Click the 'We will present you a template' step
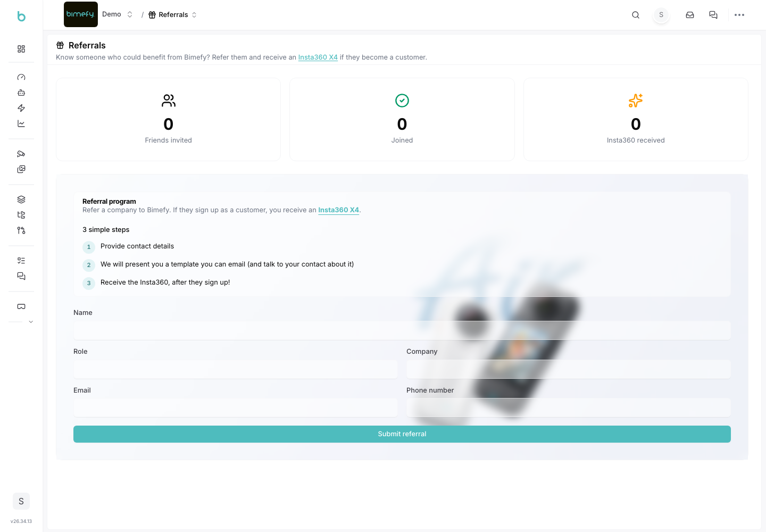Screen dimensions: 766x532 tap(227, 264)
